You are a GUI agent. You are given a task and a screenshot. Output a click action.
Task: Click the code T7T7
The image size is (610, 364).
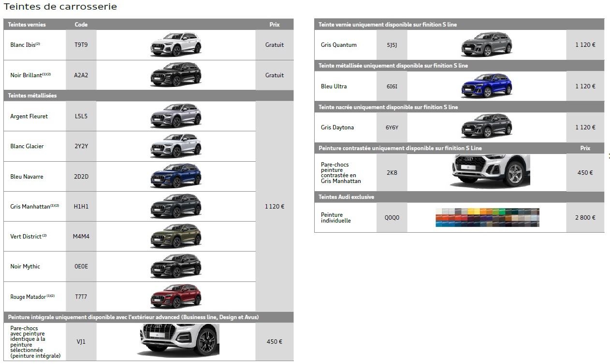[x=81, y=297]
